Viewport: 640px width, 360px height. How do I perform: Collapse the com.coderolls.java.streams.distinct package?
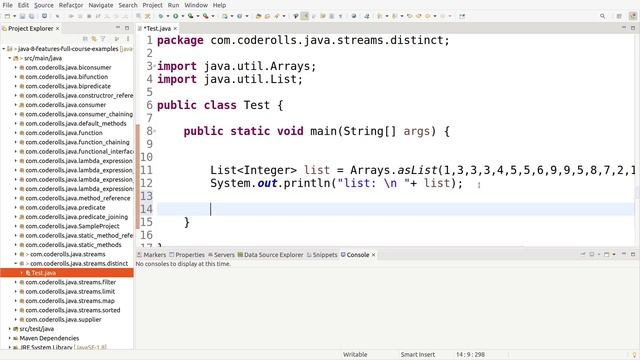[x=16, y=263]
